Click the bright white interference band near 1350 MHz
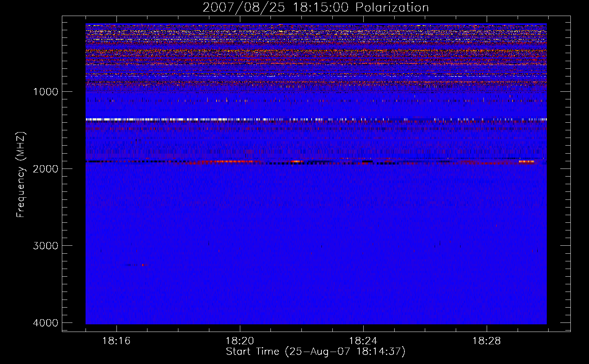Image resolution: width=589 pixels, height=364 pixels. point(316,119)
